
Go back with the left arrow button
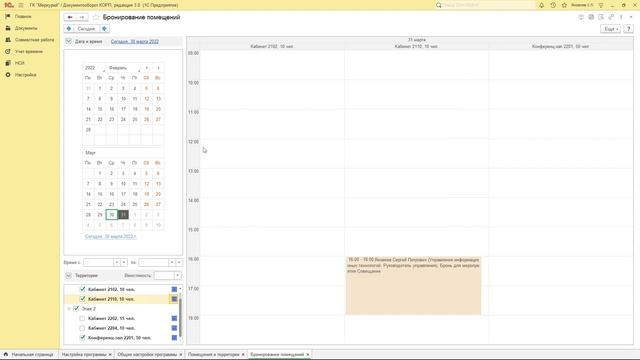point(70,17)
